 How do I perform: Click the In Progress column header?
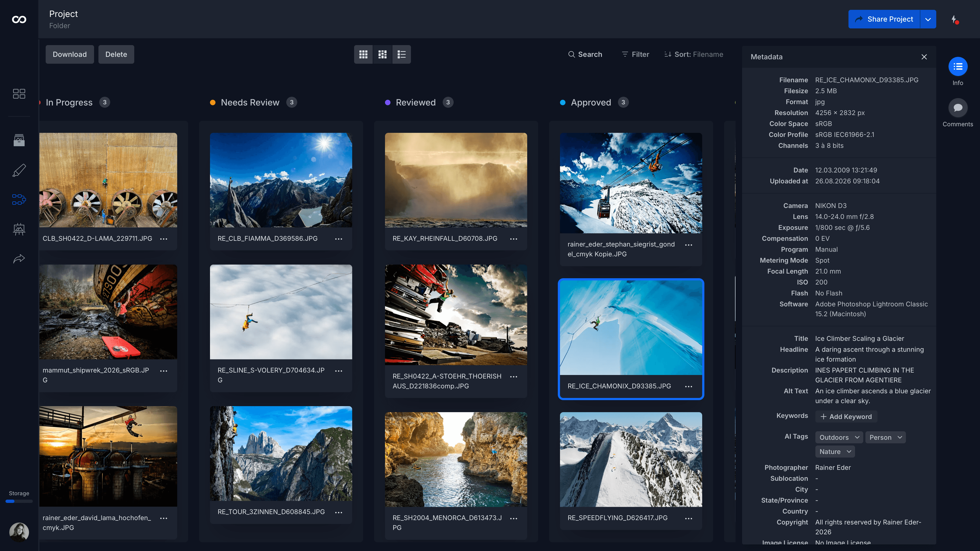click(x=69, y=102)
